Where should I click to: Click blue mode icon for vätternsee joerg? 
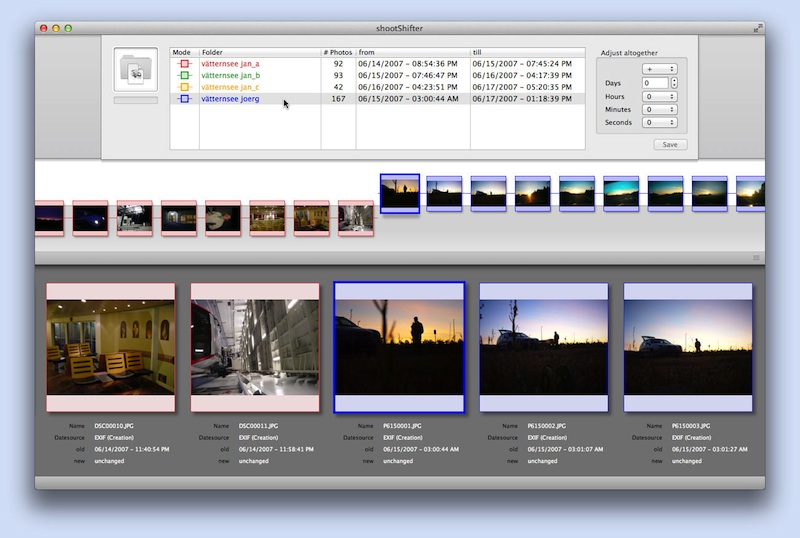pyautogui.click(x=184, y=100)
